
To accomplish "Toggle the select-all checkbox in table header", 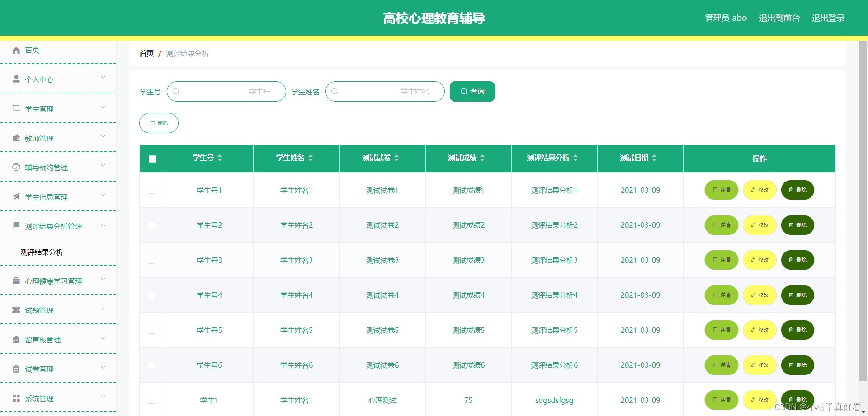I will (x=152, y=159).
